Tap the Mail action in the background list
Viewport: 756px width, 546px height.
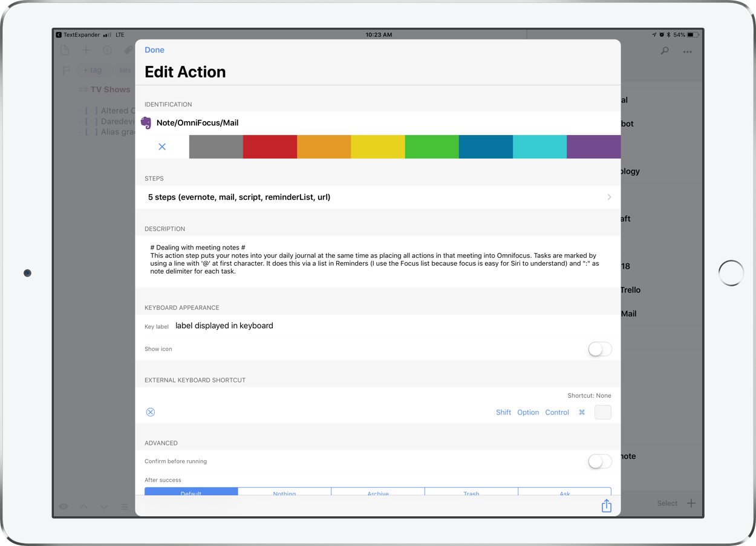[628, 314]
